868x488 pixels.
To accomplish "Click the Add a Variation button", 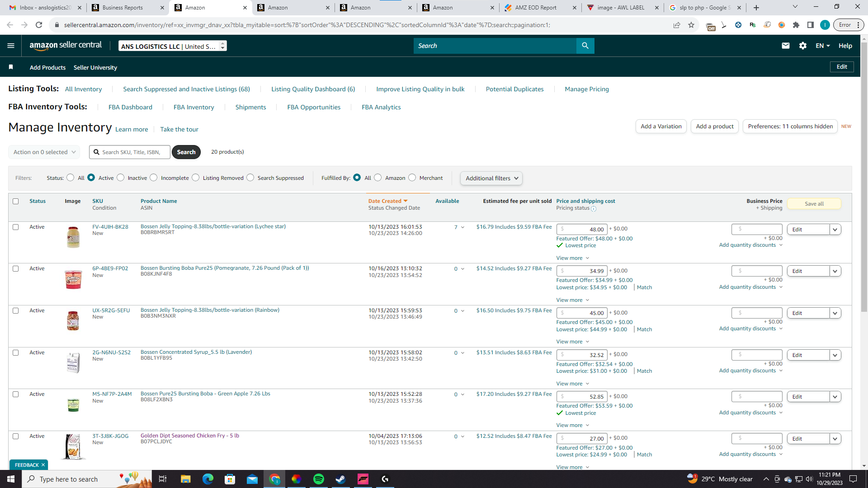I will (661, 127).
